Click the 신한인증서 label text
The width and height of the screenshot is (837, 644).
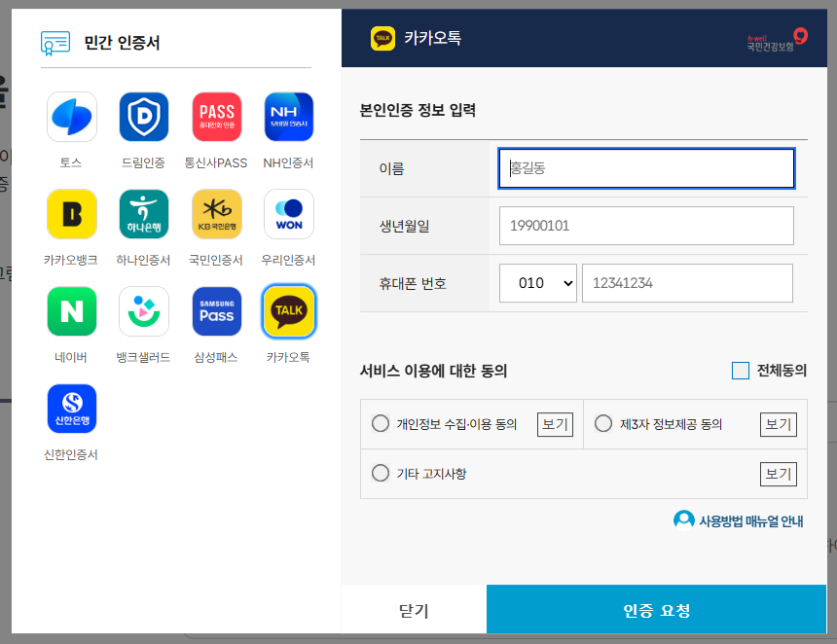(x=71, y=454)
